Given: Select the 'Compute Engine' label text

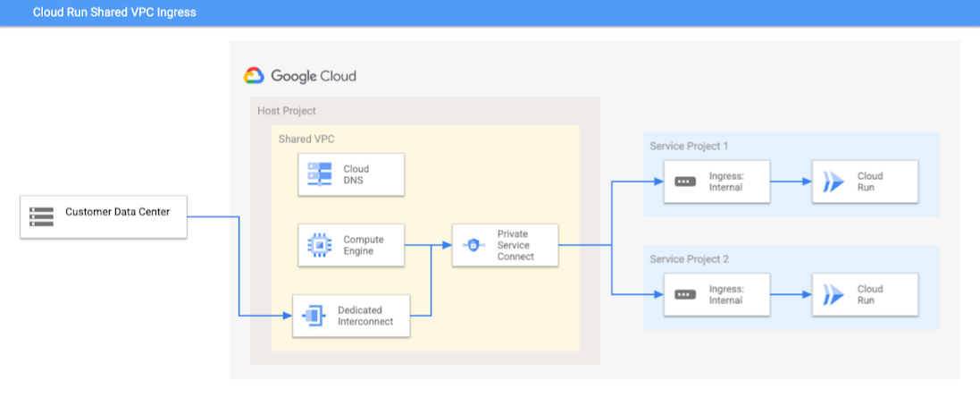Looking at the screenshot, I should (364, 245).
